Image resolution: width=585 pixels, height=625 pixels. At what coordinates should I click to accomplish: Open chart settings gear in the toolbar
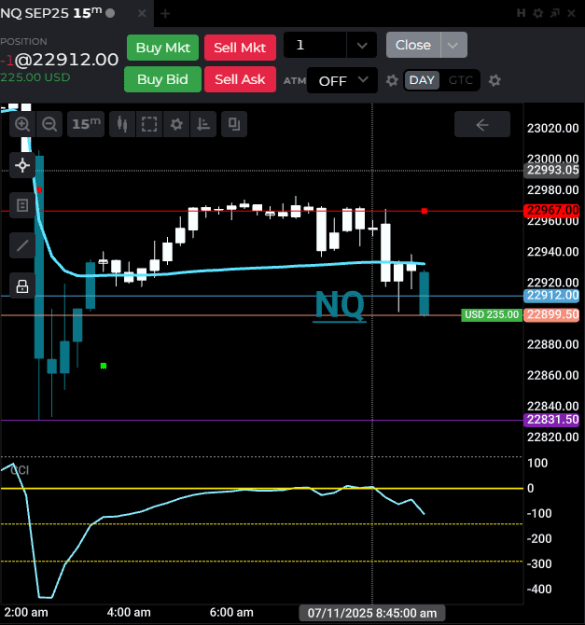[x=177, y=124]
